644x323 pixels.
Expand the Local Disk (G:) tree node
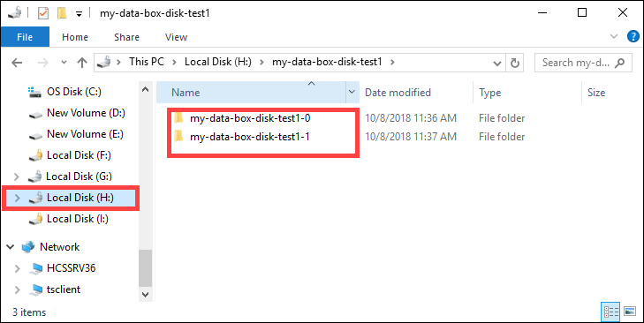click(17, 177)
